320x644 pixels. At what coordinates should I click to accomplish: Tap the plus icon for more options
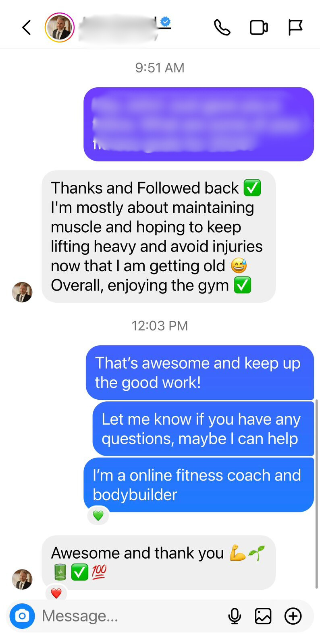pos(293,616)
